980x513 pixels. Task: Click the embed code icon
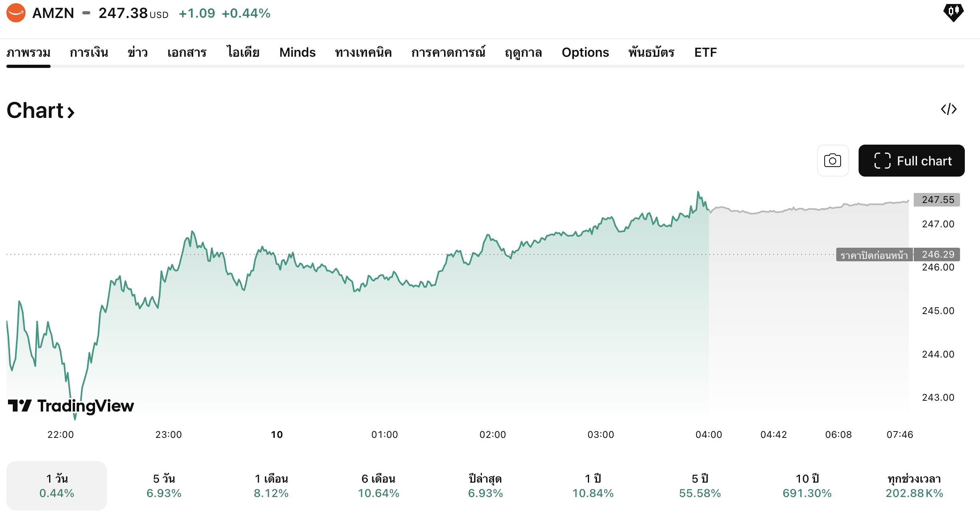click(x=948, y=109)
